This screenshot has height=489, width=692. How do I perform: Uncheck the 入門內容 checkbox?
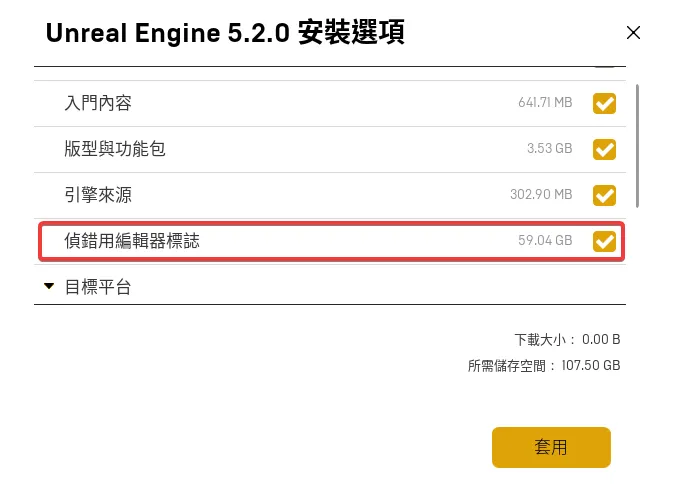[604, 103]
